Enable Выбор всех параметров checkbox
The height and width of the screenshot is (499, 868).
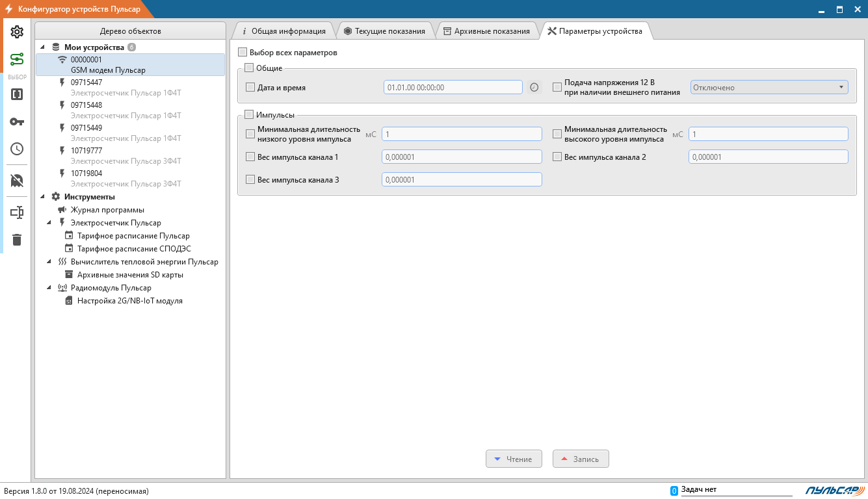tap(243, 53)
